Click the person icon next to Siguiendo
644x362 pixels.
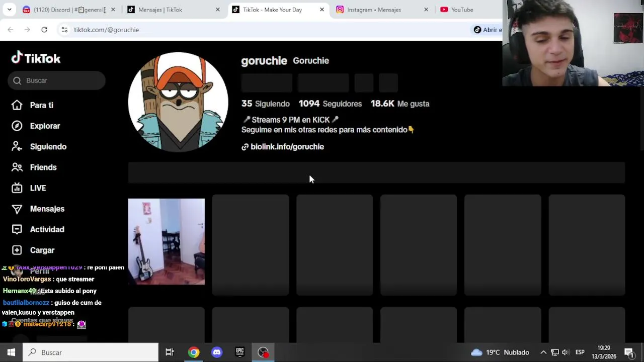tap(17, 146)
